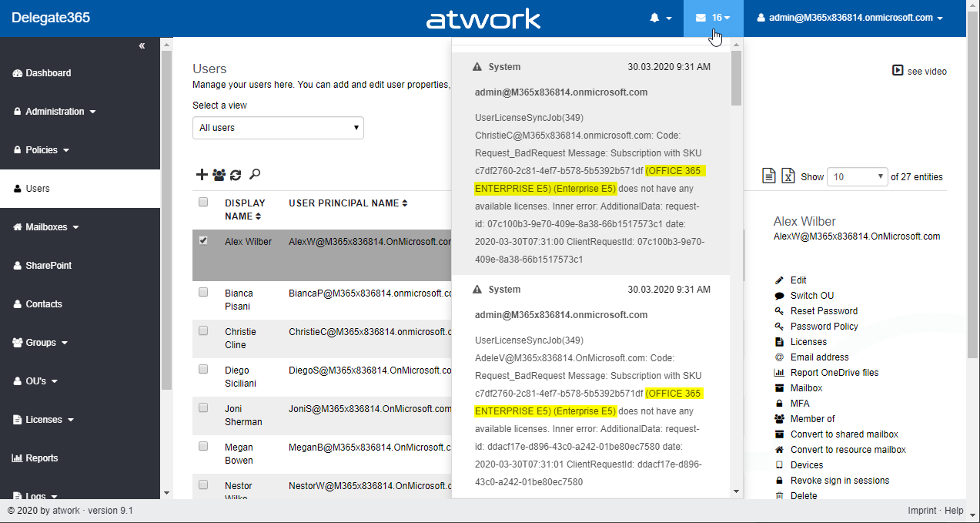This screenshot has height=523, width=980.
Task: Click the bulk users group icon
Action: pos(219,175)
